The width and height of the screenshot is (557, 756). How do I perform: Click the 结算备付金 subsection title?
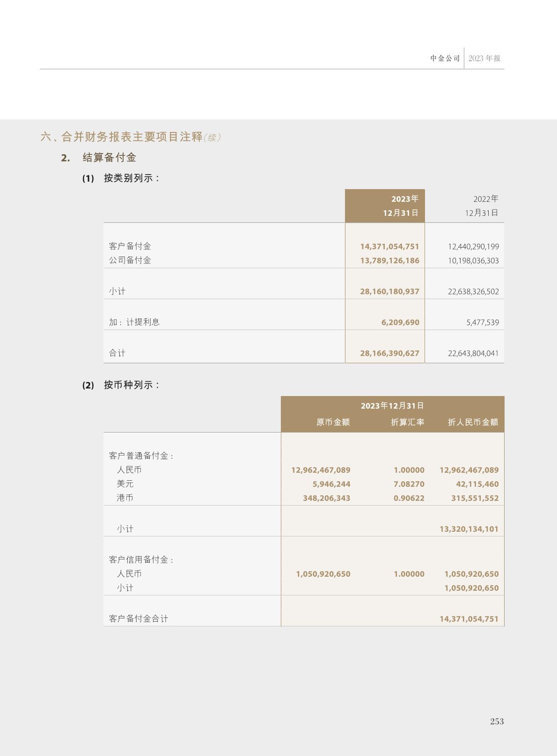(109, 158)
